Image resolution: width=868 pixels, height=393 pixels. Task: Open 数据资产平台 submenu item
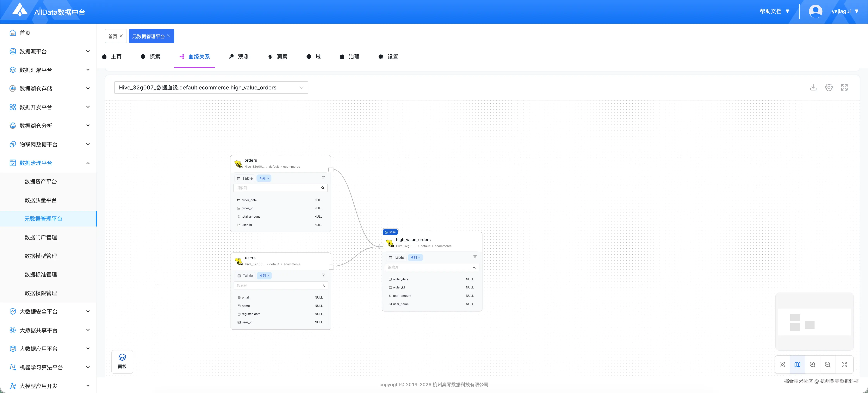click(48, 182)
